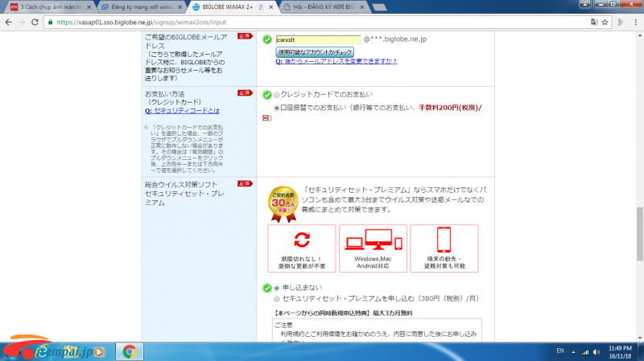Image resolution: width=644 pixels, height=361 pixels.
Task: Switch to the '3 Cách chụp ảnh màn hình' tab
Action: [x=51, y=7]
